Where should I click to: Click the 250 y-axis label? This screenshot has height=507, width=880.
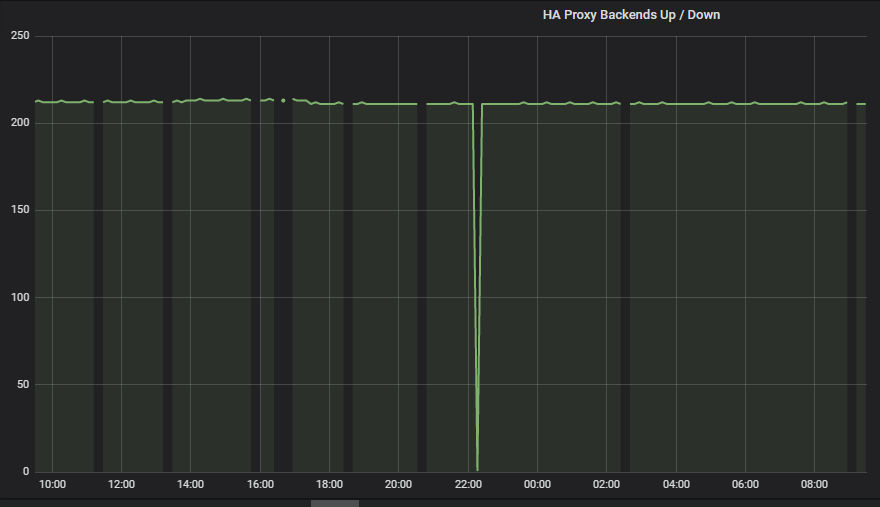pos(20,35)
